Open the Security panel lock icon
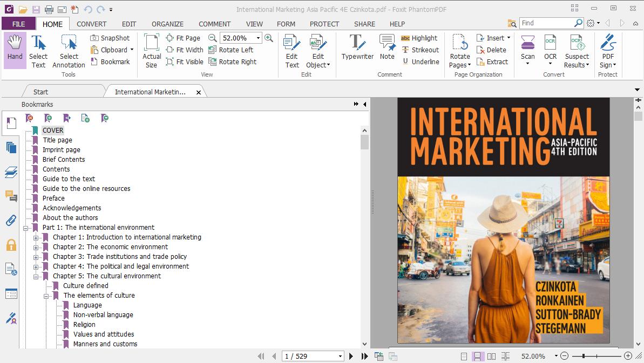 pos(11,245)
